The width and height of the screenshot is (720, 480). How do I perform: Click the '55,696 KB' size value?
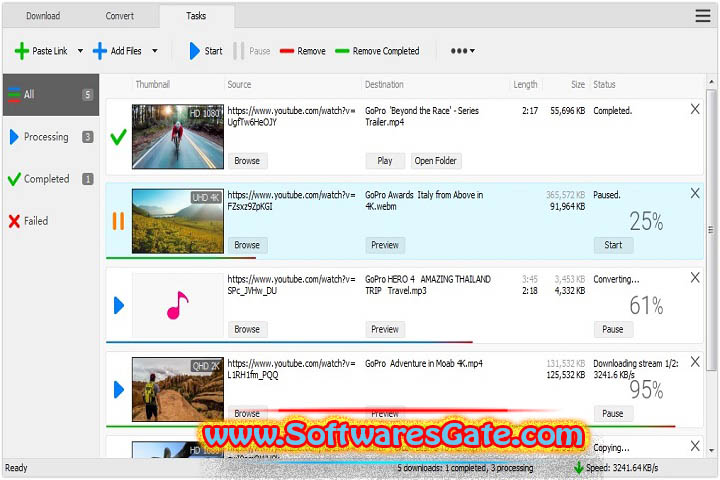[568, 111]
